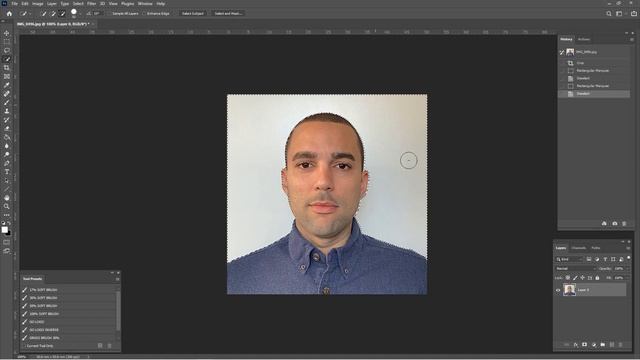Toggle Current Tool Only checkbox

24,346
